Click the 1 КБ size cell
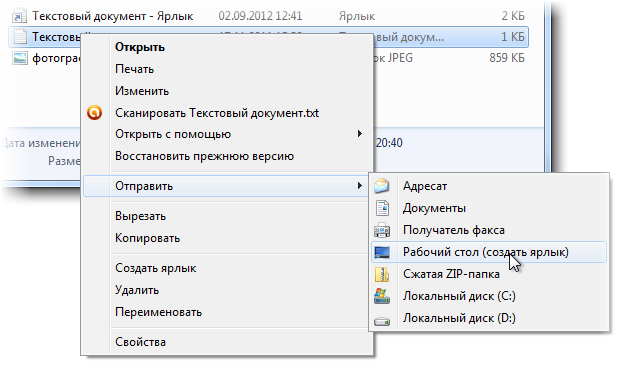Viewport: 629px width, 379px height. (513, 37)
